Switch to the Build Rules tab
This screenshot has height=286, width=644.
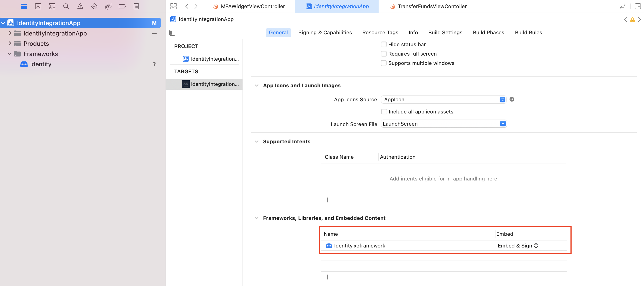(x=528, y=32)
